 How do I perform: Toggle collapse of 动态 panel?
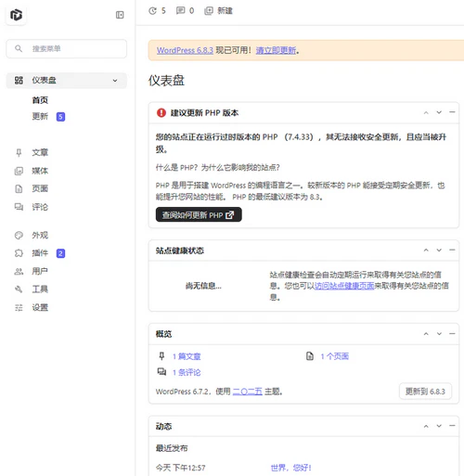pyautogui.click(x=452, y=426)
